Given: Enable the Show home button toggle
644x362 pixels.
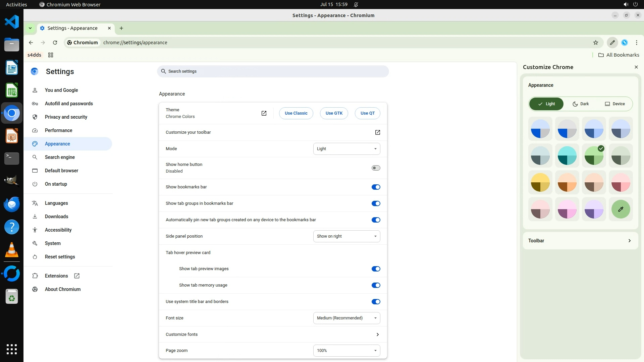Looking at the screenshot, I should (376, 168).
